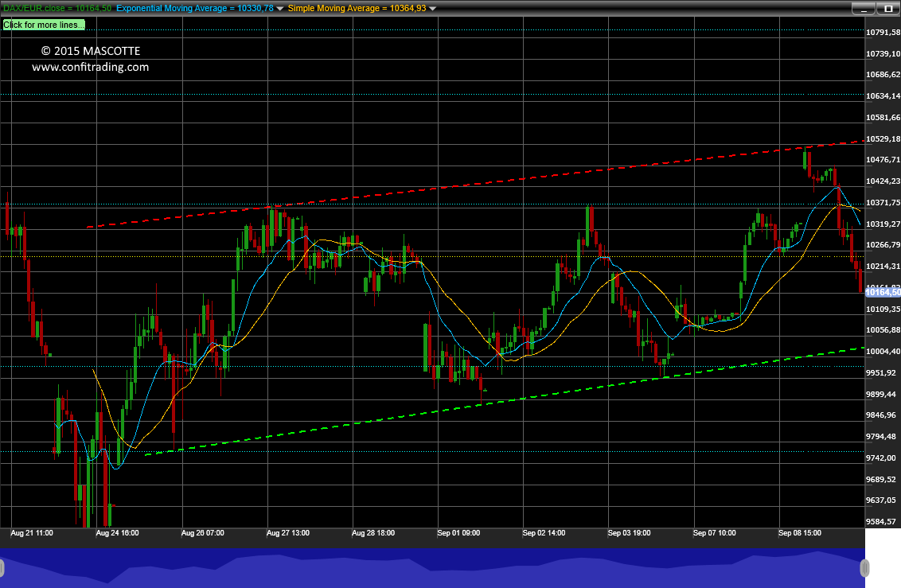Select the yellow dotted horizontal level line

tap(432, 257)
